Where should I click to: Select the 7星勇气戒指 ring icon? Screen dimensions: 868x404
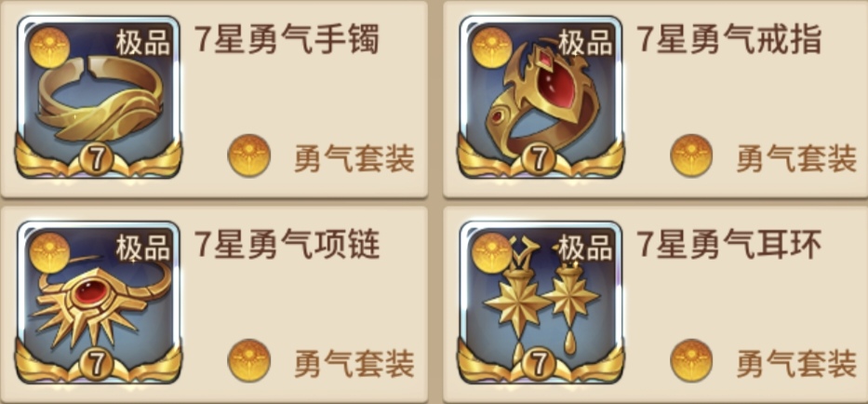click(541, 97)
